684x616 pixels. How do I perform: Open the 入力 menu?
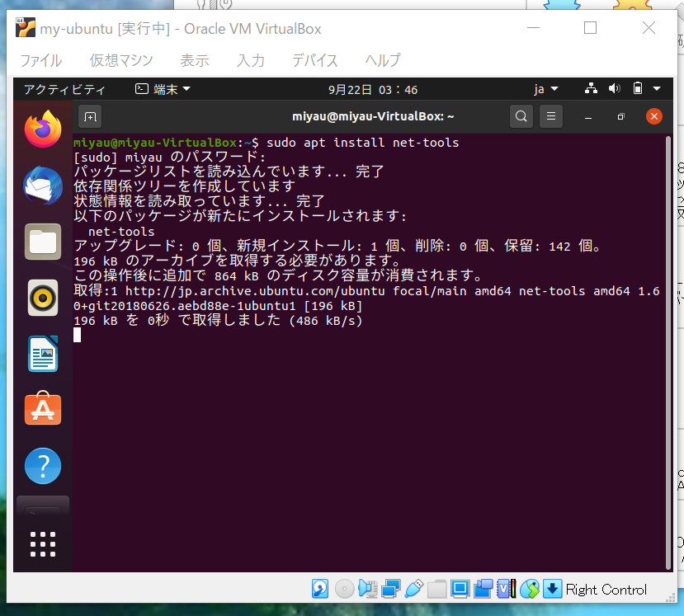click(250, 60)
